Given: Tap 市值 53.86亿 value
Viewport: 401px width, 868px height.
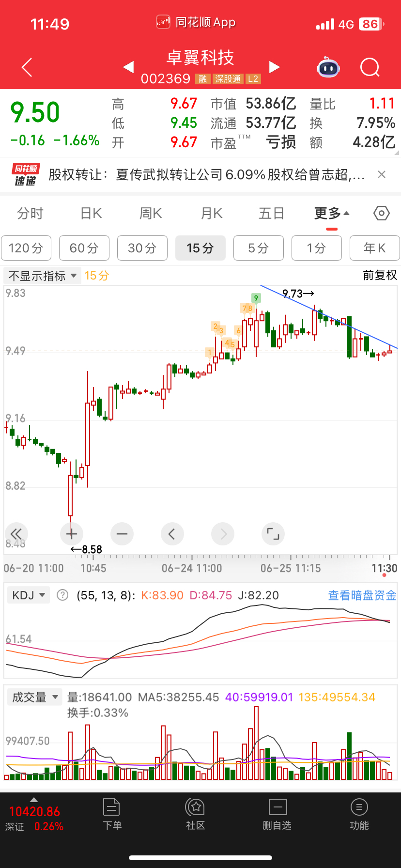Looking at the screenshot, I should [254, 103].
